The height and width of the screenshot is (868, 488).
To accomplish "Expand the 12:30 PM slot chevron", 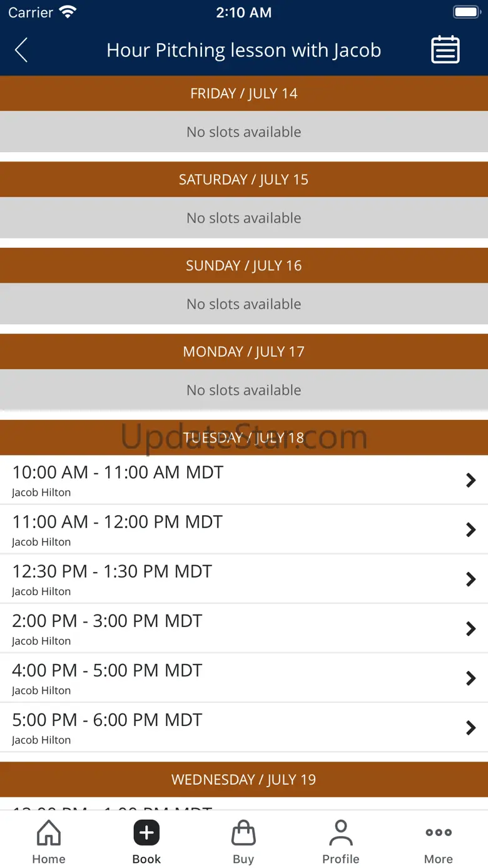I will (471, 579).
